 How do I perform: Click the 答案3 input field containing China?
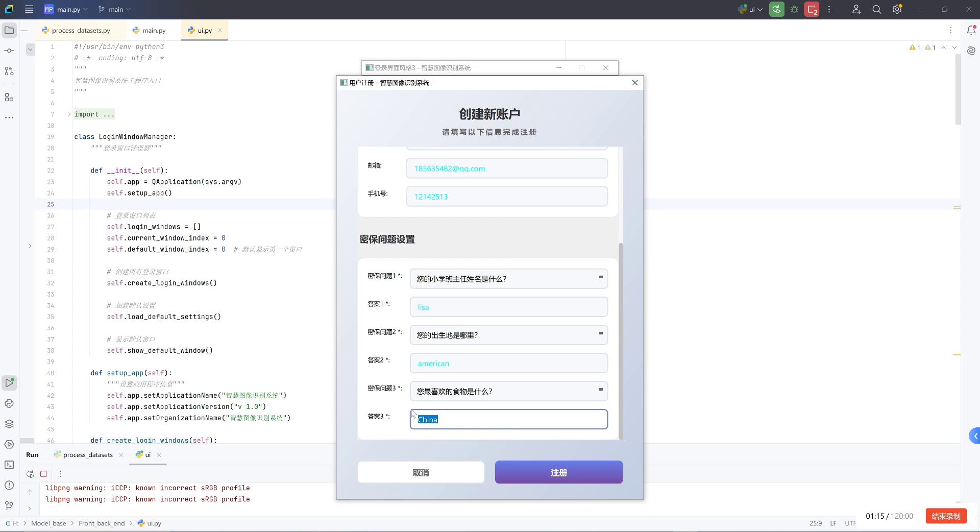[508, 419]
